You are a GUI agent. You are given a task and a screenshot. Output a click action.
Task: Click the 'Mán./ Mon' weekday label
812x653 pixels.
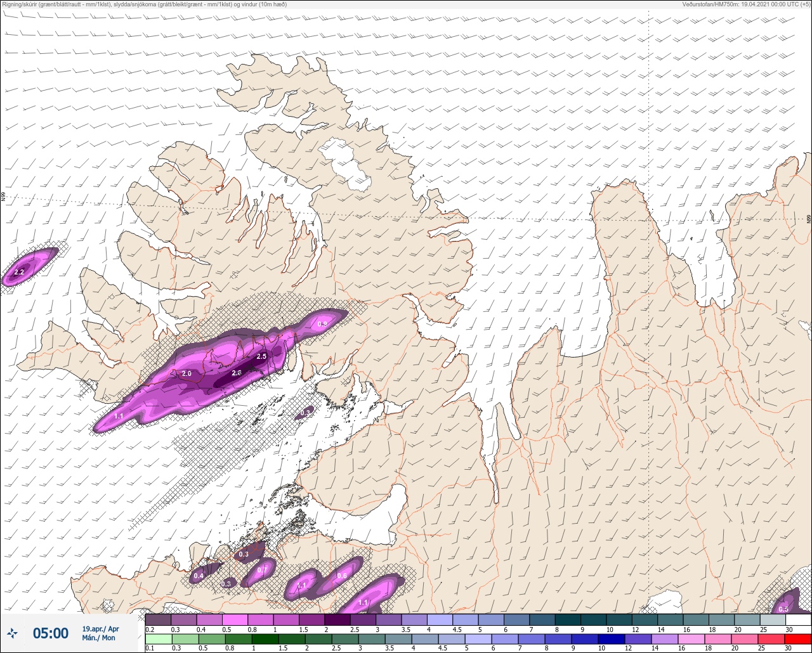click(99, 638)
